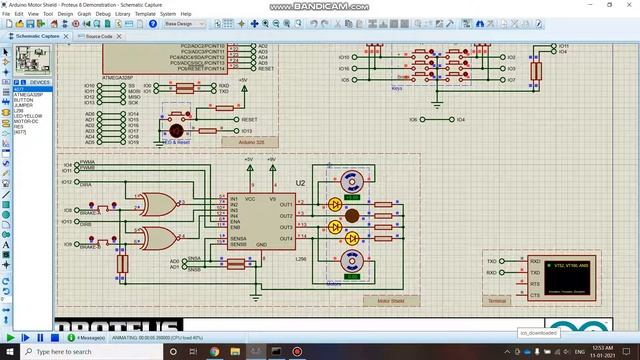The height and width of the screenshot is (360, 640).
Task: Pause the running simulation
Action: (40, 338)
